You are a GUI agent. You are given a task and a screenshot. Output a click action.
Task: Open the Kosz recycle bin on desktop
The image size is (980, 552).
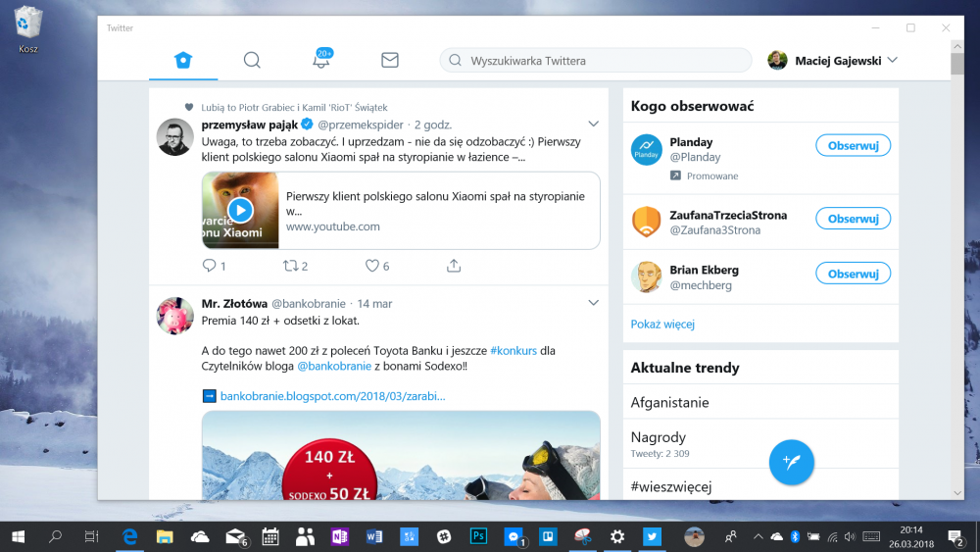[28, 29]
